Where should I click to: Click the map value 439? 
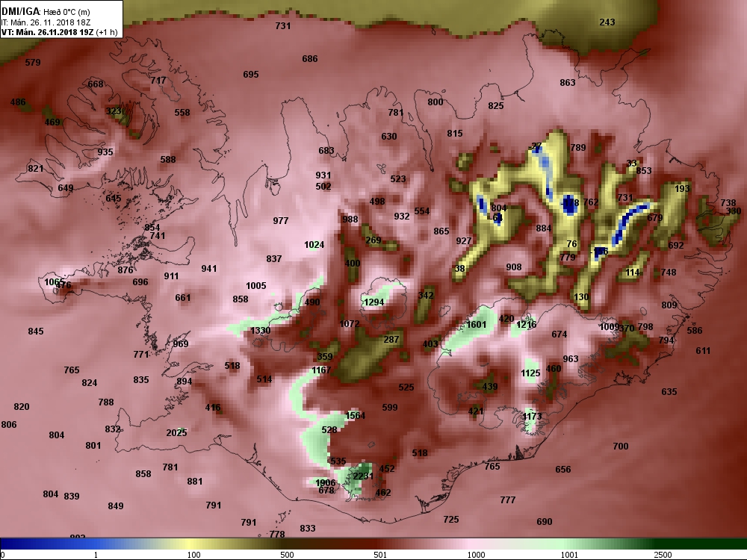[490, 386]
